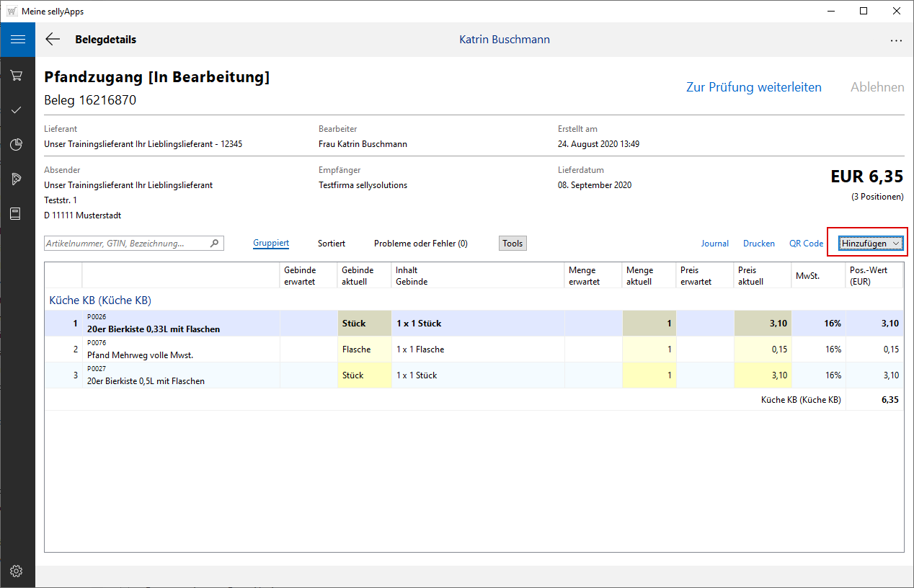The width and height of the screenshot is (914, 588).
Task: Click the search magnifier icon
Action: tap(214, 244)
